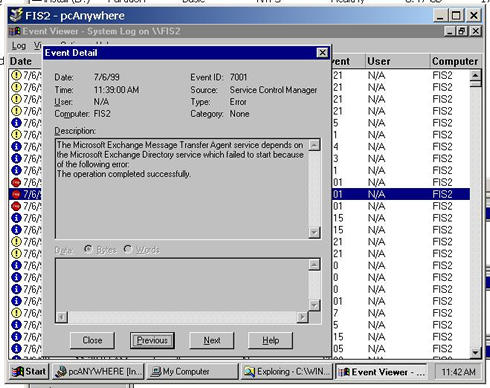Click the Time value "11:39:00 AM"
Viewport: 490px width, 388px height.
pos(116,90)
